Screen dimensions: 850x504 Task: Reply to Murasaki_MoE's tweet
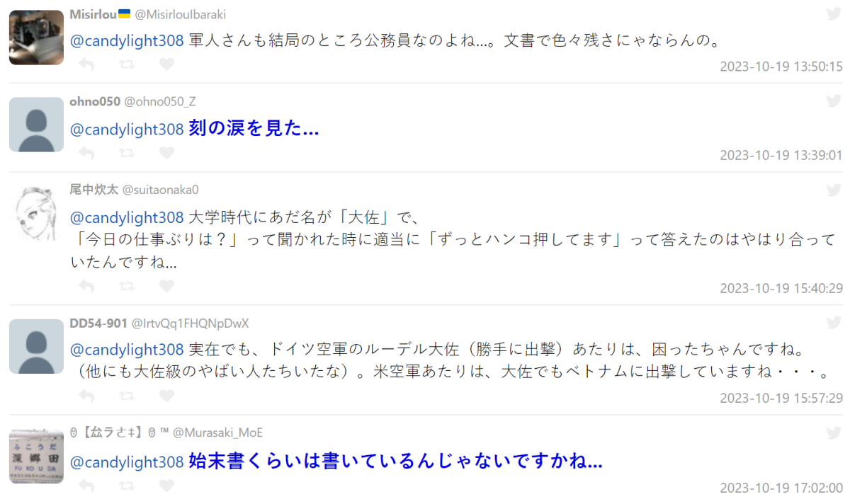pos(86,486)
